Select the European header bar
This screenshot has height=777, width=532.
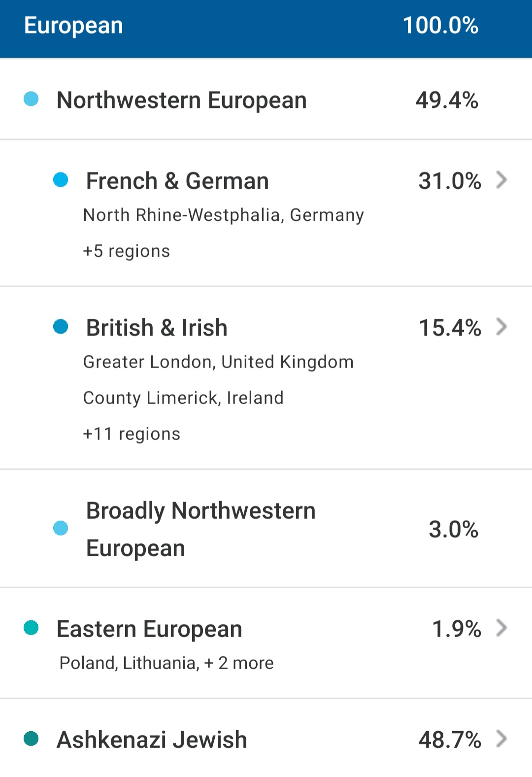[x=266, y=29]
